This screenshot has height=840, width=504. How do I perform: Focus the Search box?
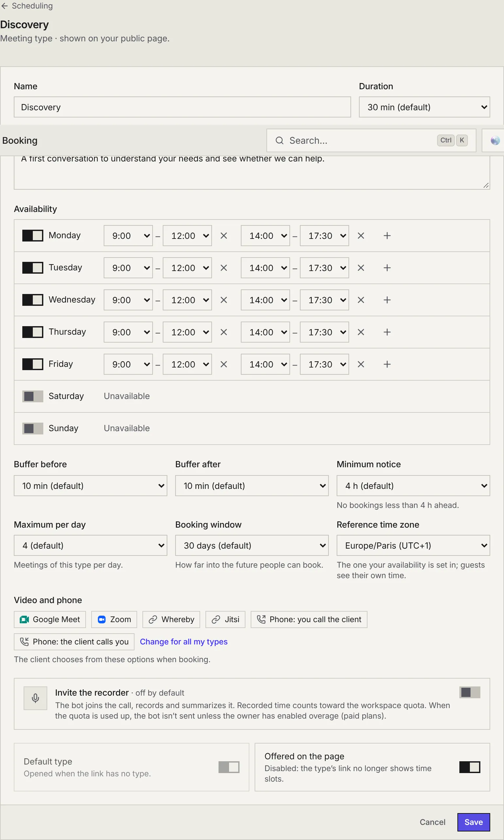[x=371, y=140]
